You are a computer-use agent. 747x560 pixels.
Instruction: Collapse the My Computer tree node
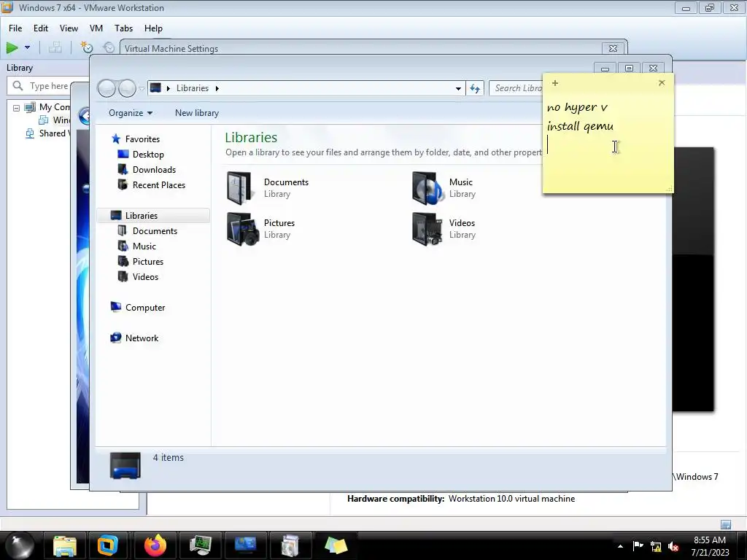[x=16, y=108]
